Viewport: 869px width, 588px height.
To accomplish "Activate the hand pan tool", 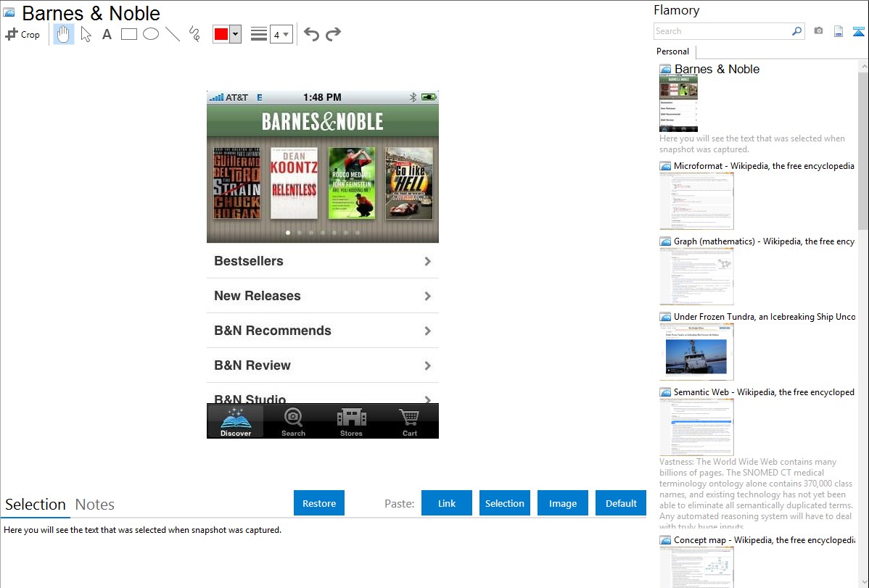I will [x=63, y=34].
